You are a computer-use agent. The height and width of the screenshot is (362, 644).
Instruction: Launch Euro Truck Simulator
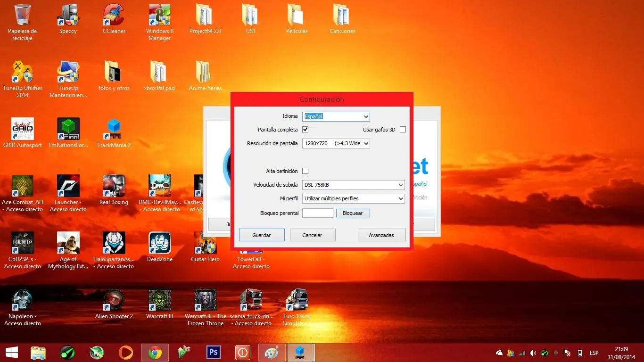pos(297,307)
